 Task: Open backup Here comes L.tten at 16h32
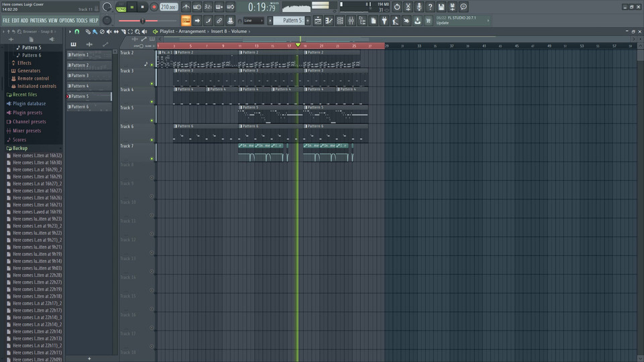point(37,156)
